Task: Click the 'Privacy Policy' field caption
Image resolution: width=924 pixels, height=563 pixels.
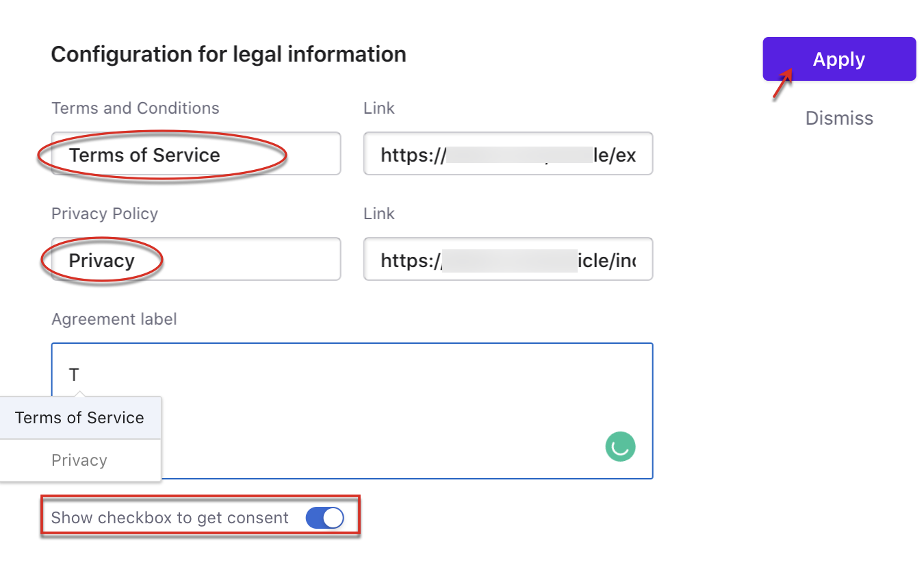Action: pos(105,214)
